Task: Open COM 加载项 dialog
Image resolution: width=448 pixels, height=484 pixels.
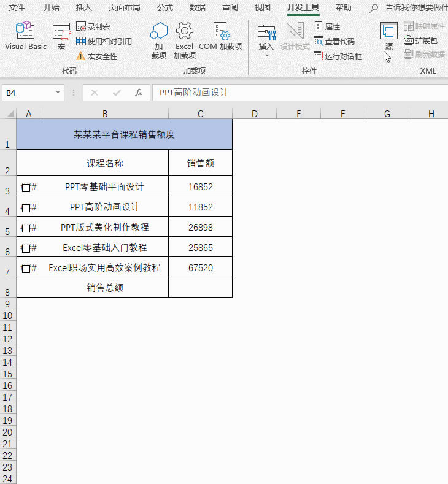Action: tap(220, 36)
